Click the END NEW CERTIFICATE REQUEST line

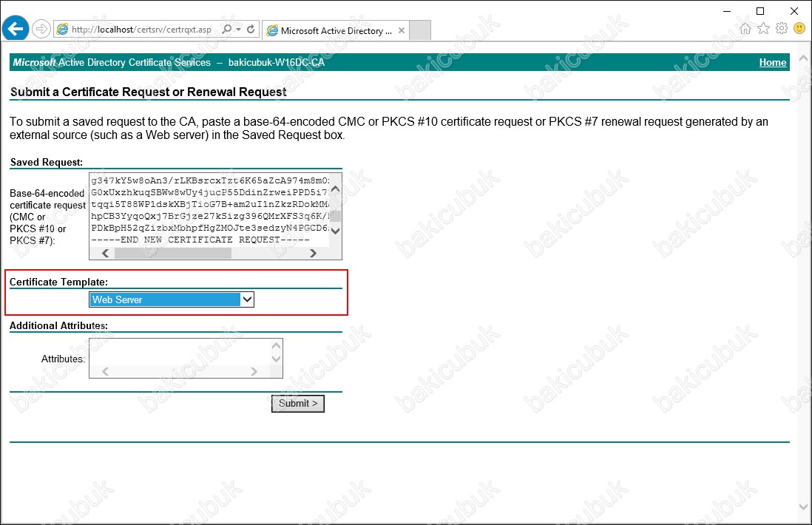point(200,240)
